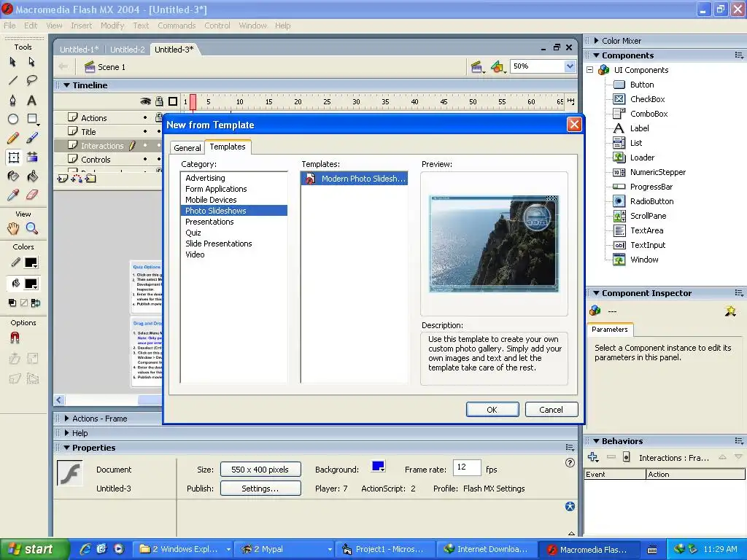
Task: Collapse the Components panel
Action: coord(596,55)
